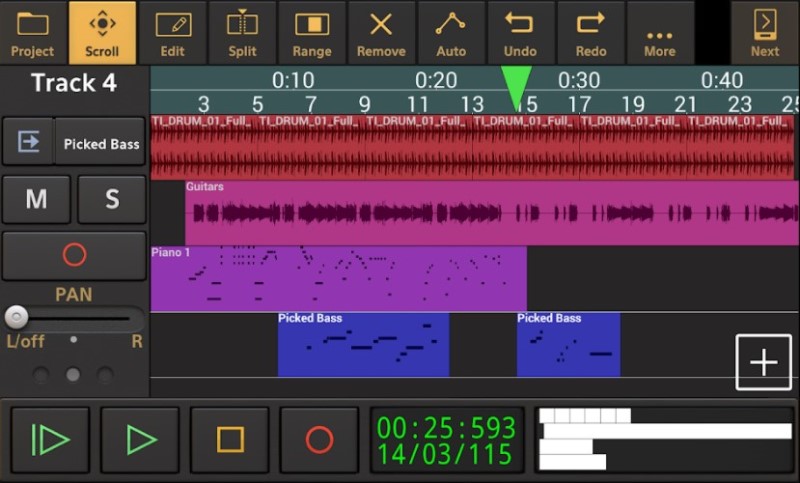Click the PAN slider knob
The image size is (800, 483).
tap(16, 317)
